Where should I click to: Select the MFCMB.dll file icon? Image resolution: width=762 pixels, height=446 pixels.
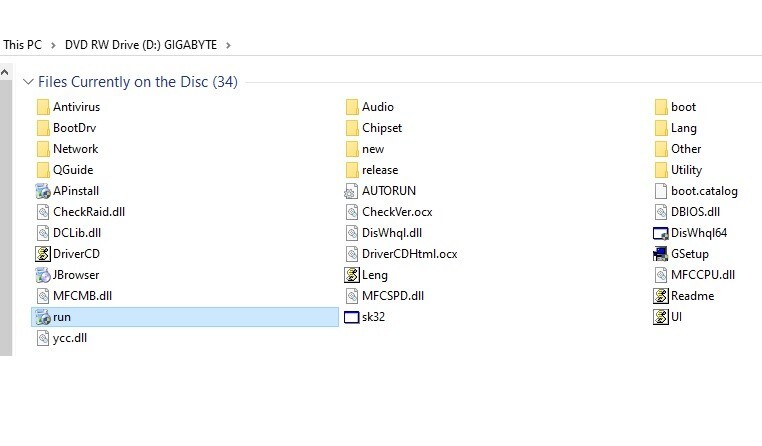tap(43, 296)
